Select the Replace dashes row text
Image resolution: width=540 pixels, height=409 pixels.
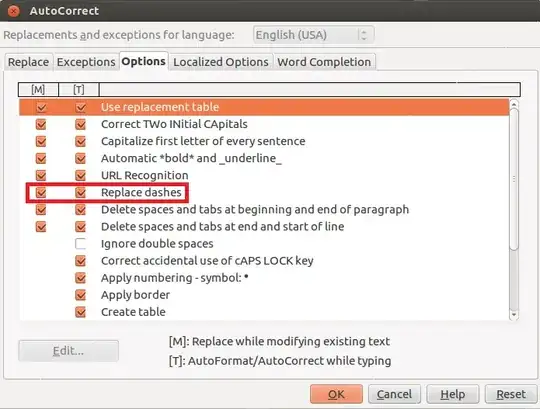(x=141, y=192)
